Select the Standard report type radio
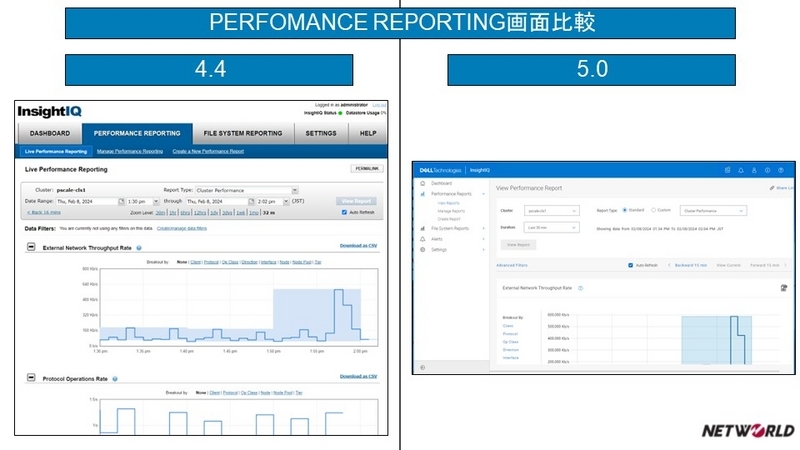Screen dimensions: 800x450 click(x=624, y=210)
